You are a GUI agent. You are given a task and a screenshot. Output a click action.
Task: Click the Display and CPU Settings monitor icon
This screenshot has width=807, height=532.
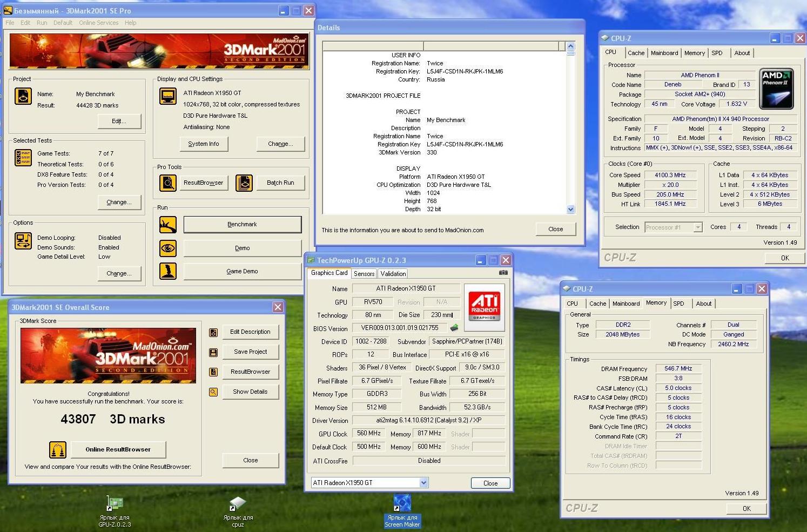[x=168, y=96]
